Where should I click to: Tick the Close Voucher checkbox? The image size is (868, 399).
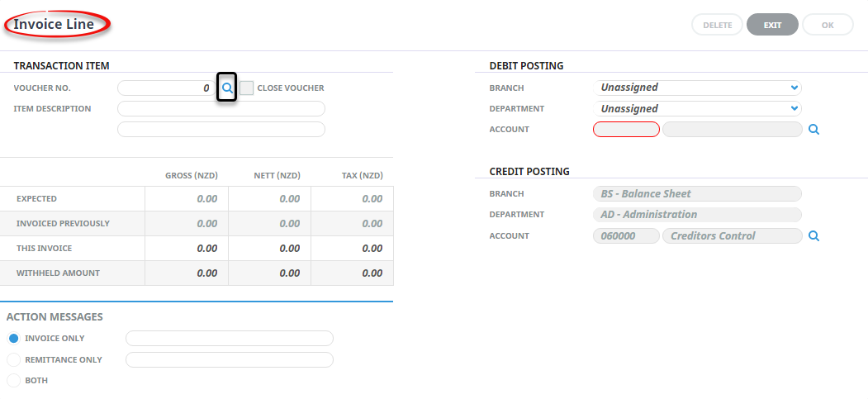[x=247, y=88]
